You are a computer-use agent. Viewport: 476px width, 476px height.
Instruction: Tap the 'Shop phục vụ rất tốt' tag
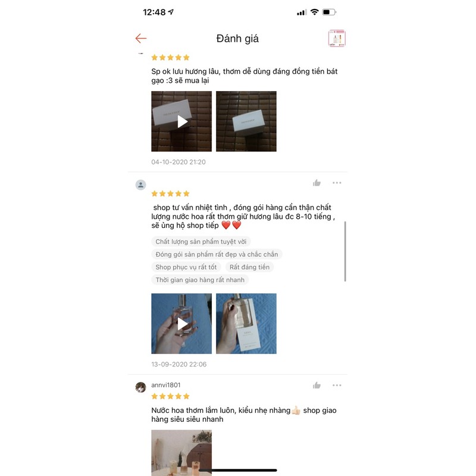tap(186, 267)
